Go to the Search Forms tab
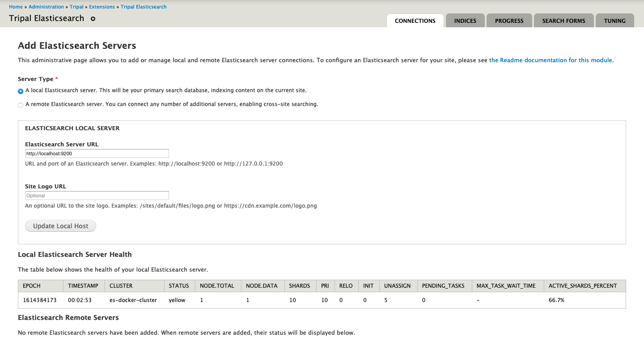Screen dimensions: 644x345 tap(563, 21)
